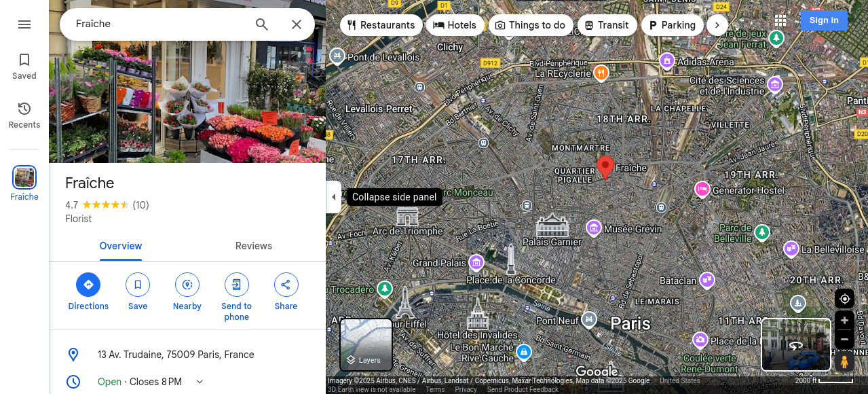The image size is (868, 394).
Task: Share this place
Action: tap(286, 292)
